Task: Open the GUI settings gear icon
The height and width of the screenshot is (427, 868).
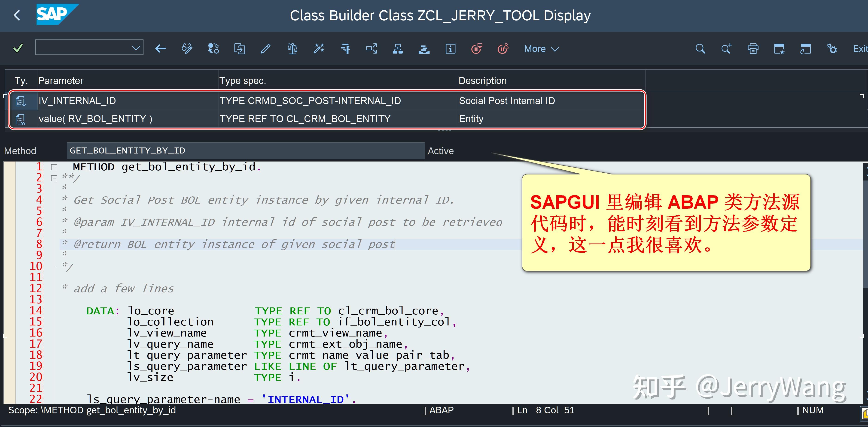Action: click(x=832, y=49)
